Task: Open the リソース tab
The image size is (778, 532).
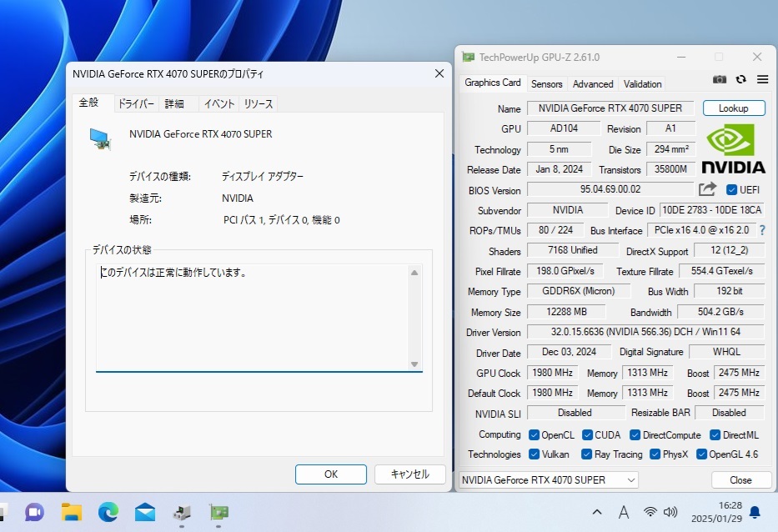Action: pos(258,103)
